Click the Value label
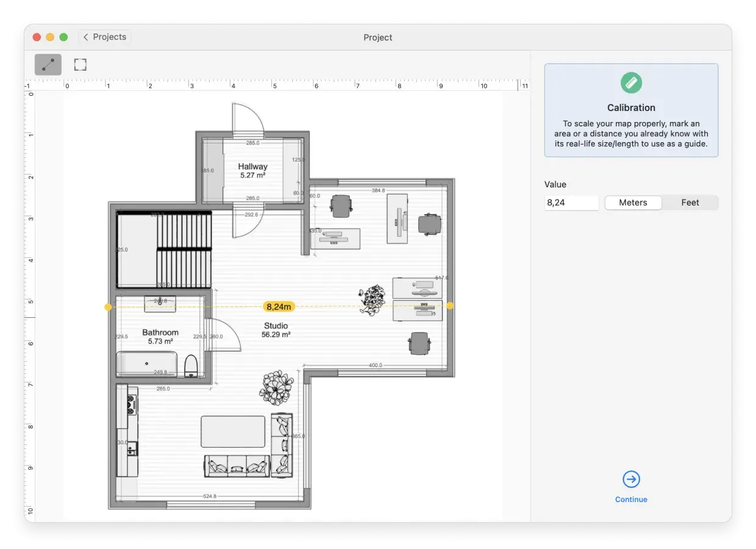Image resolution: width=756 pixels, height=549 pixels. [x=555, y=184]
